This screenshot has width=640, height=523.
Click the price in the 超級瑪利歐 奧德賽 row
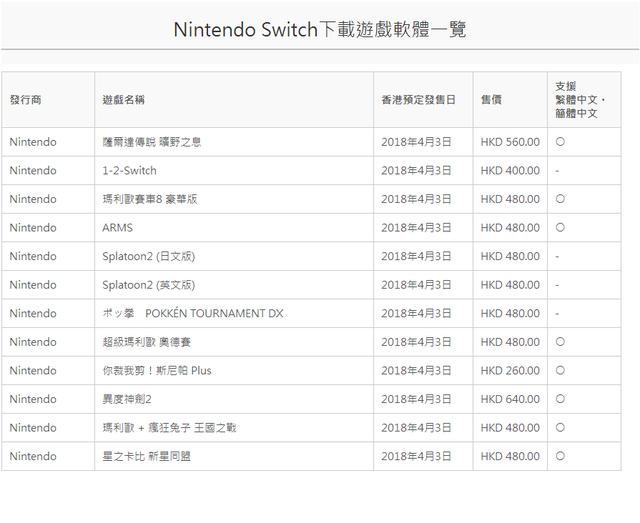click(x=510, y=342)
